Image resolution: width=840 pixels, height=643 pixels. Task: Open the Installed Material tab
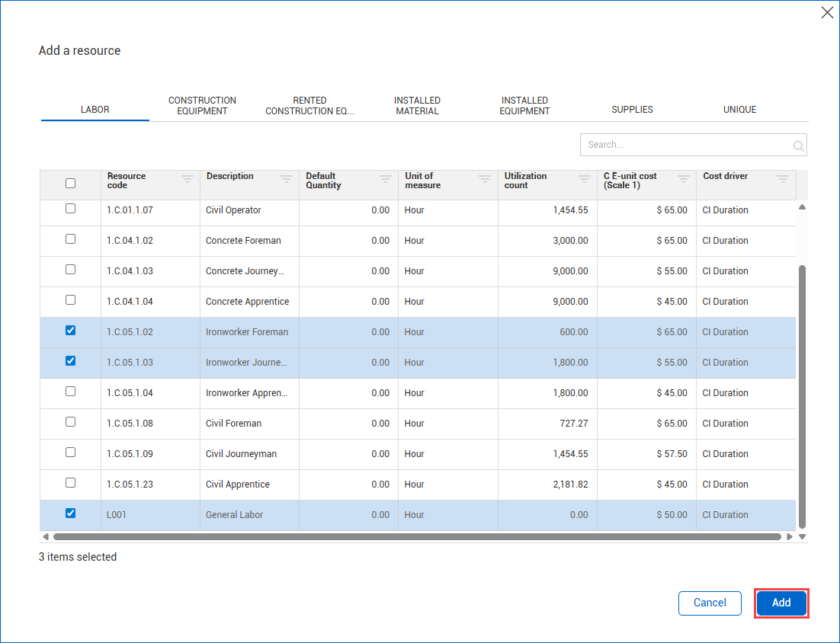click(417, 106)
